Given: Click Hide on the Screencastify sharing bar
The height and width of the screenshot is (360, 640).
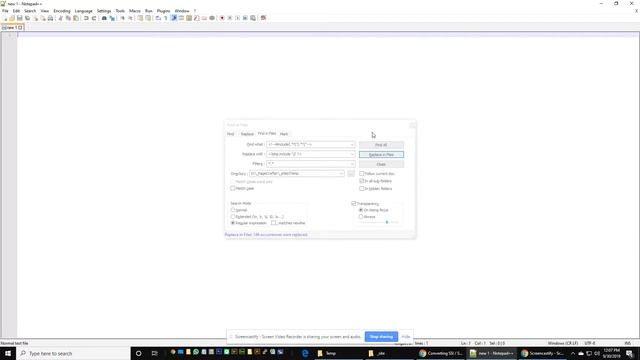Looking at the screenshot, I should [406, 337].
